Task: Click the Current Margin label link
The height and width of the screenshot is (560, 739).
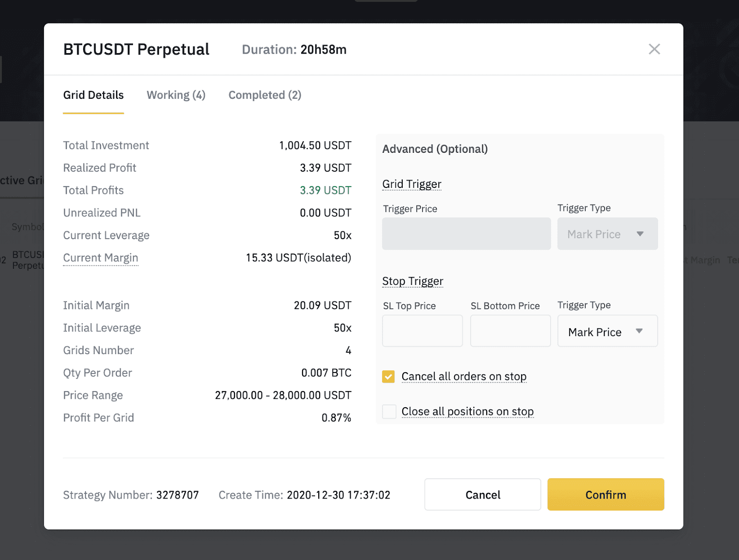Action: [101, 258]
